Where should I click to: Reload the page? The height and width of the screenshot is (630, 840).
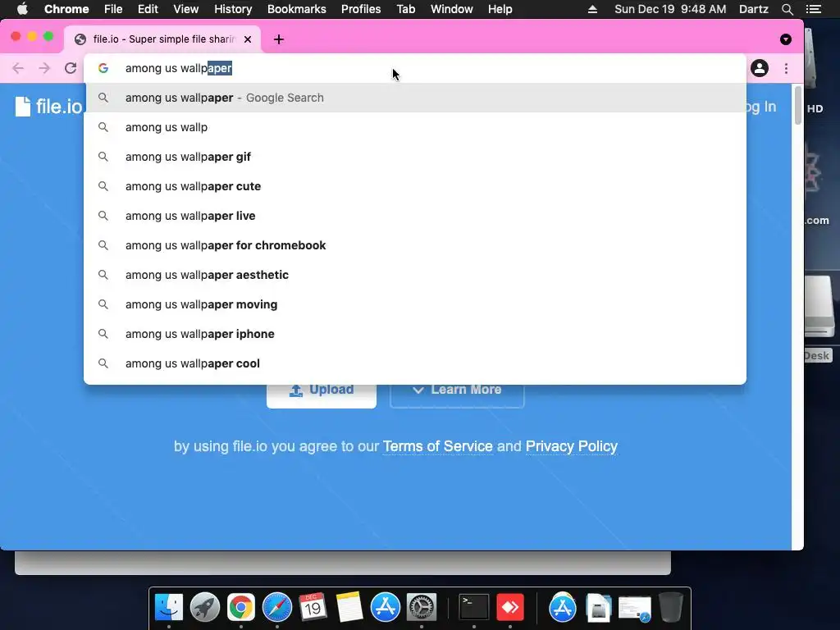point(71,68)
